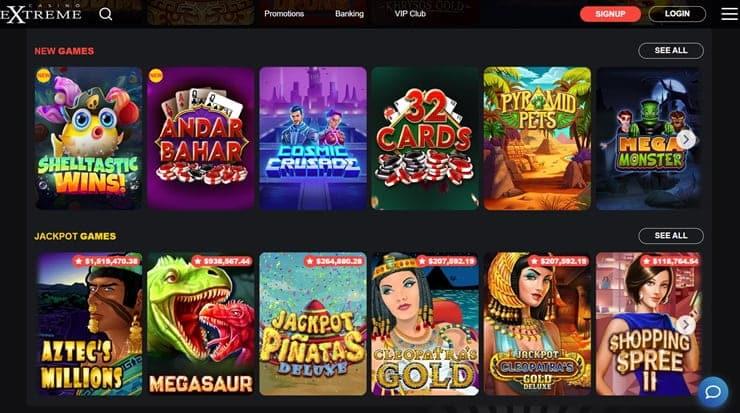740x413 pixels.
Task: See all New Games
Action: pos(671,51)
